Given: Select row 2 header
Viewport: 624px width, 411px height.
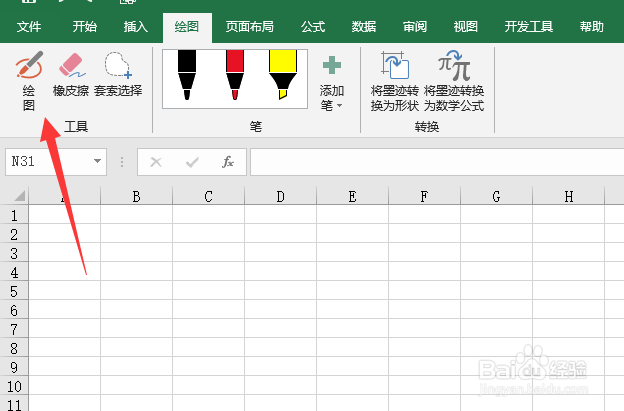Looking at the screenshot, I should pyautogui.click(x=14, y=234).
